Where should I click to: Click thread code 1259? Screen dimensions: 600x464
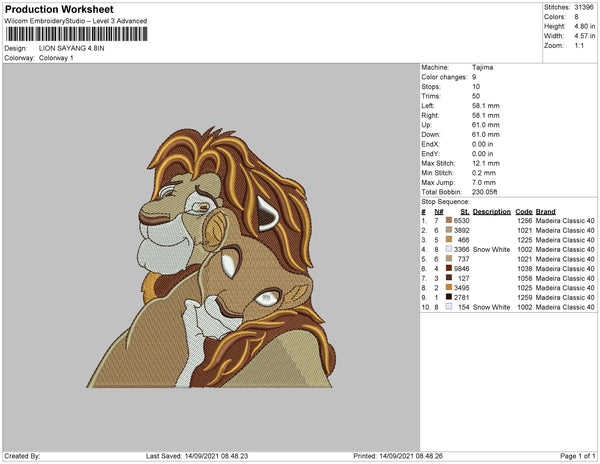coord(525,297)
